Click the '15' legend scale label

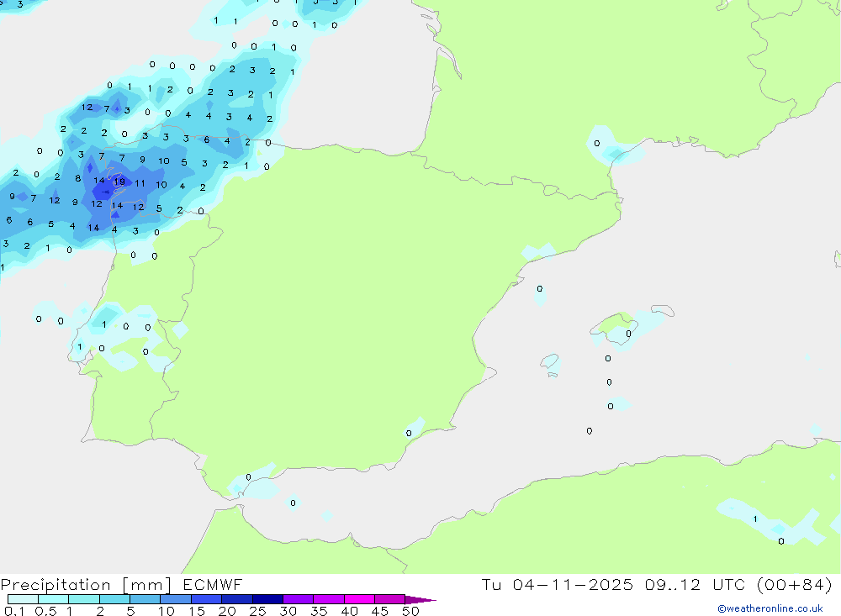click(x=196, y=611)
